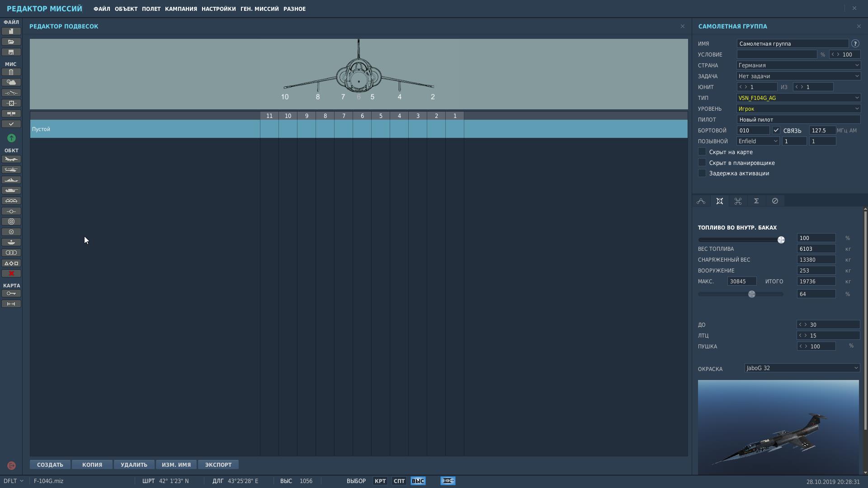Select the airplane group tool
Image resolution: width=868 pixels, height=488 pixels.
click(11, 159)
